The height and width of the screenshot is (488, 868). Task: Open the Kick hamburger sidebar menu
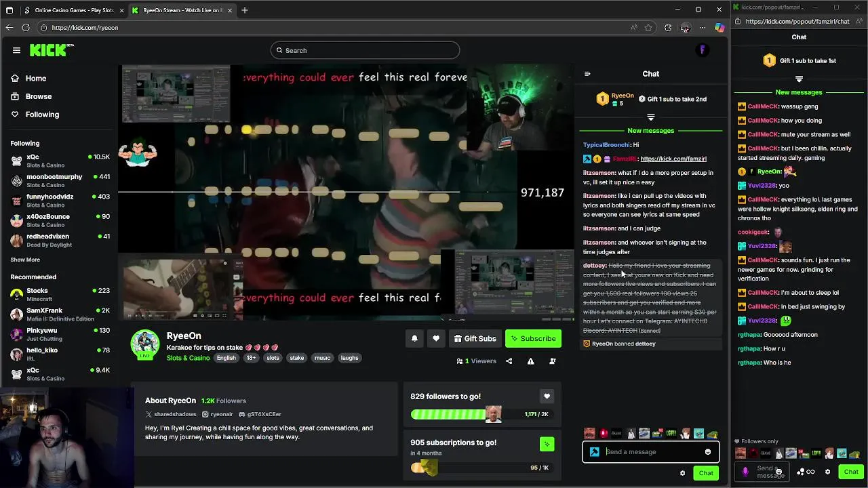pos(16,50)
